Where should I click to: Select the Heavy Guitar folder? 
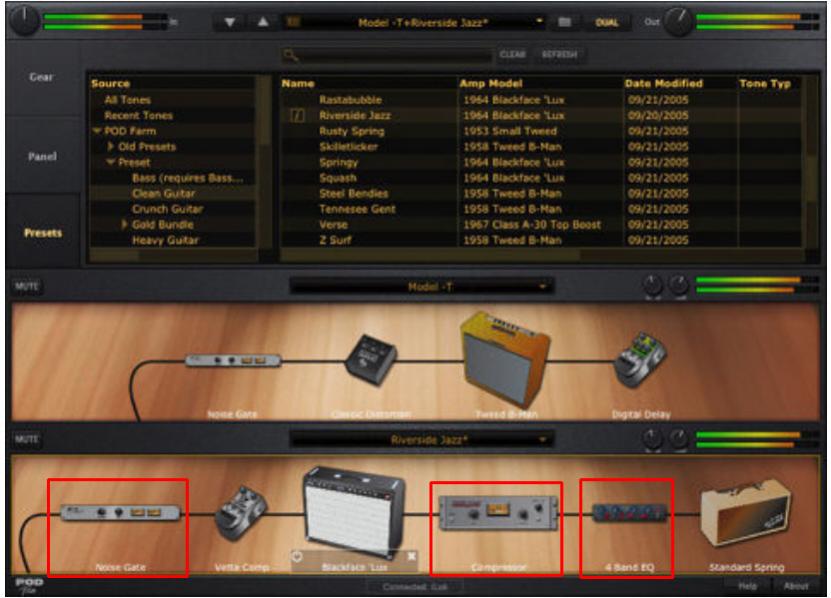pos(165,240)
